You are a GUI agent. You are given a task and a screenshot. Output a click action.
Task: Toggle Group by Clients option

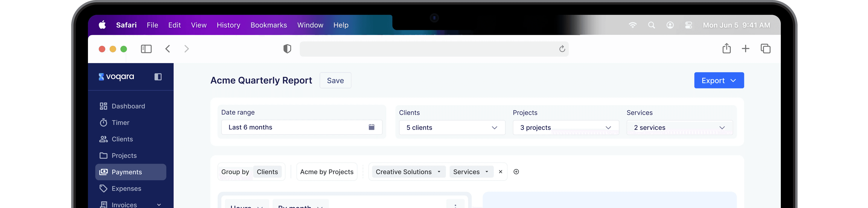click(267, 172)
